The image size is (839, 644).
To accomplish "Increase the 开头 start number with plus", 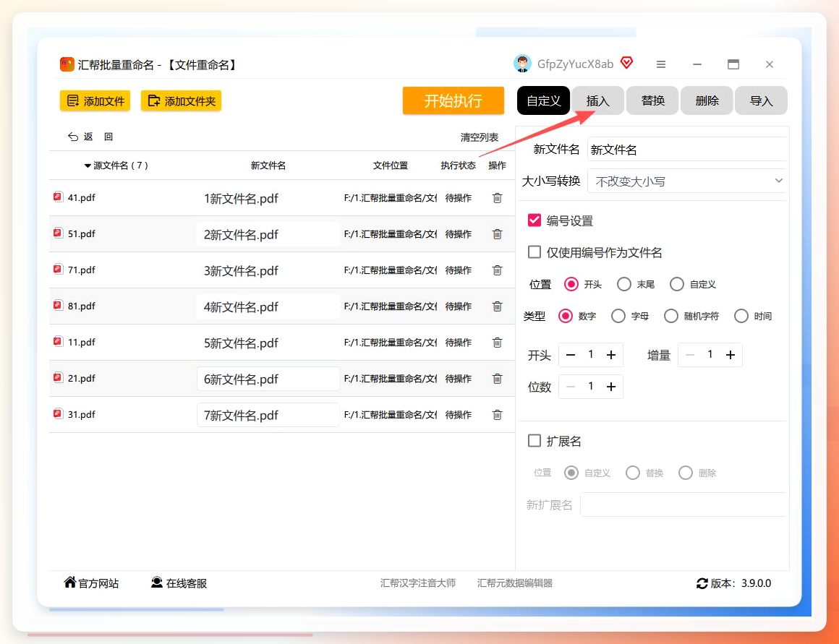I will pos(611,355).
